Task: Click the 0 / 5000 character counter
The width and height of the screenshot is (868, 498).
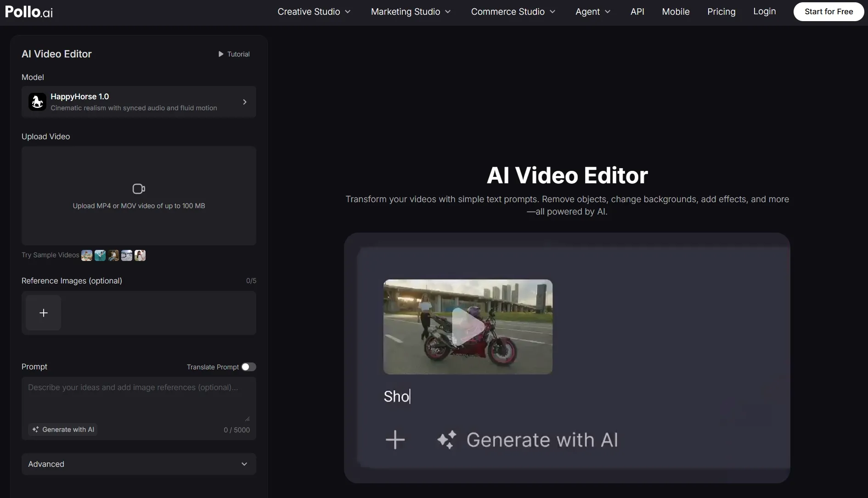Action: pos(237,430)
